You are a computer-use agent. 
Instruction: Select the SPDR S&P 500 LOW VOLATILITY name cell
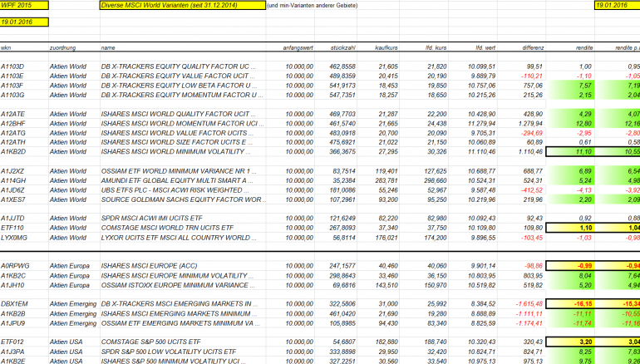183,352
